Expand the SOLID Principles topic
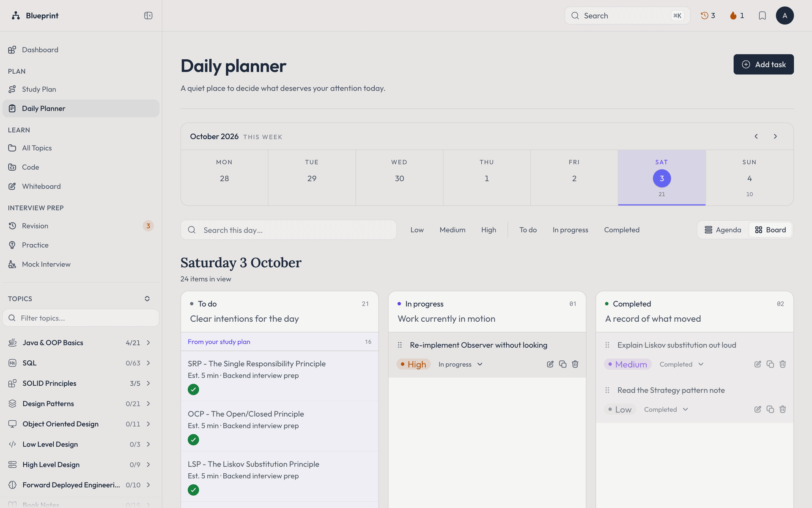This screenshot has width=812, height=508. pyautogui.click(x=148, y=384)
